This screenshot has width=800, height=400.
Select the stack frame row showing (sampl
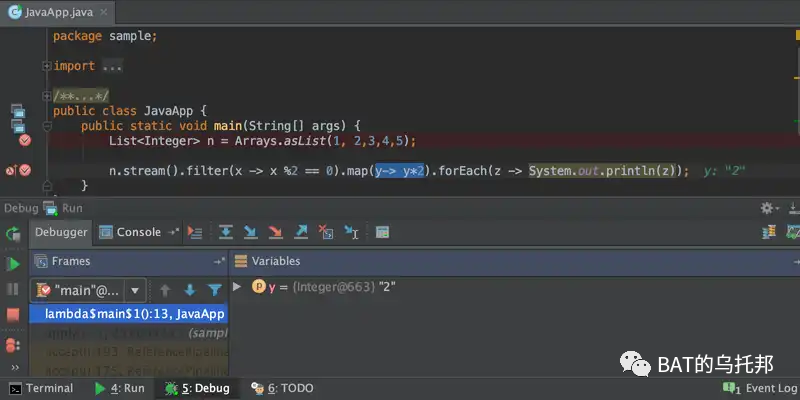click(129, 334)
